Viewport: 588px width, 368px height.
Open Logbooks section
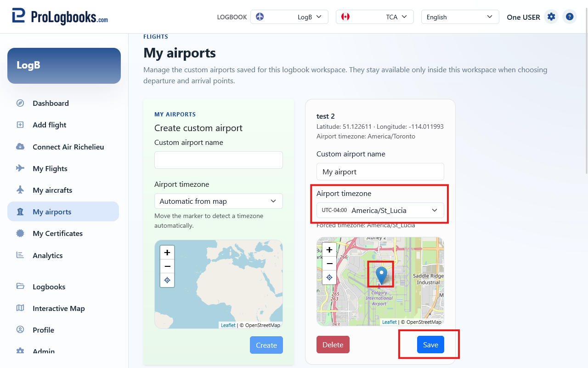(63, 287)
